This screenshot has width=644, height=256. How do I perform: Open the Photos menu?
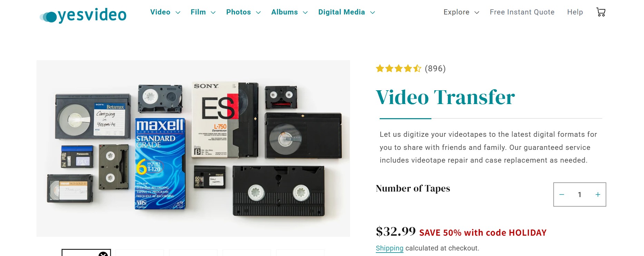tap(238, 12)
